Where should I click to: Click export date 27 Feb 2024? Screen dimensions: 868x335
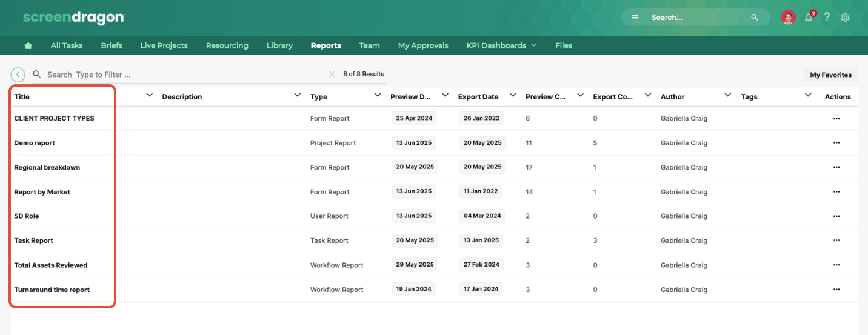481,265
